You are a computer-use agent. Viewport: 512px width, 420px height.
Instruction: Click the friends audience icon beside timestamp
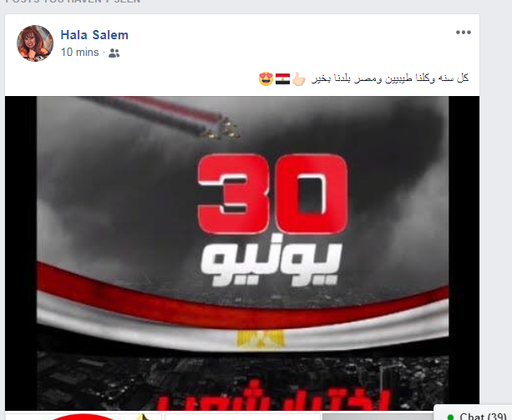[x=114, y=53]
